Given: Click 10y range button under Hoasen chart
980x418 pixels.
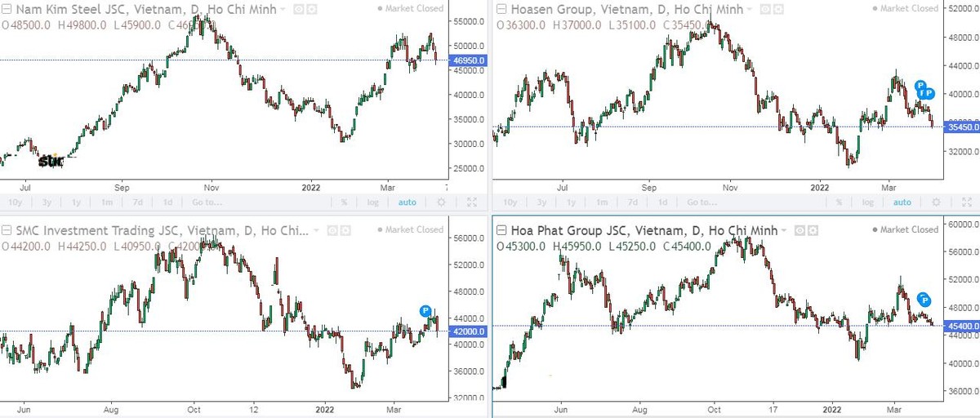Looking at the screenshot, I should (x=510, y=202).
